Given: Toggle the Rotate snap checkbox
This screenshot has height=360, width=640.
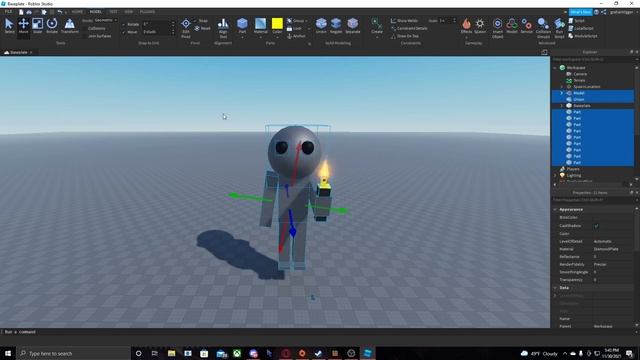Looking at the screenshot, I should (124, 24).
